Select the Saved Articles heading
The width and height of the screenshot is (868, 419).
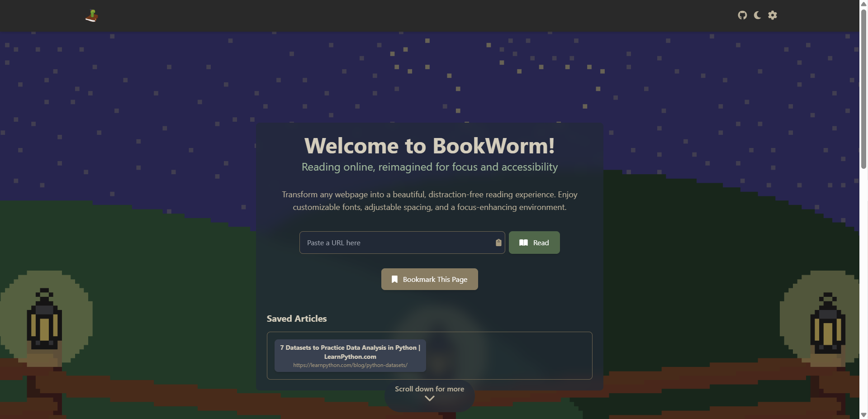coord(296,319)
